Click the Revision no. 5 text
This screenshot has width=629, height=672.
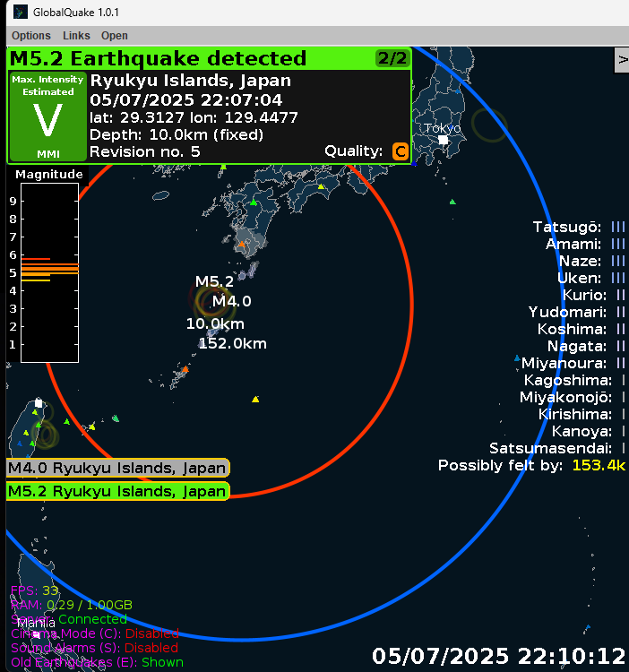click(x=145, y=151)
